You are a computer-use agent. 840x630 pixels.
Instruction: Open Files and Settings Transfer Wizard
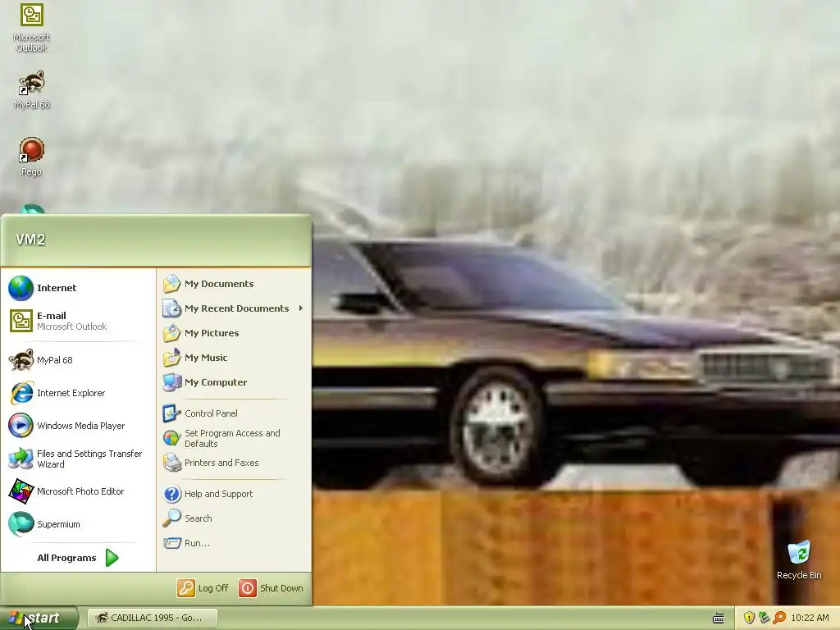coord(78,459)
